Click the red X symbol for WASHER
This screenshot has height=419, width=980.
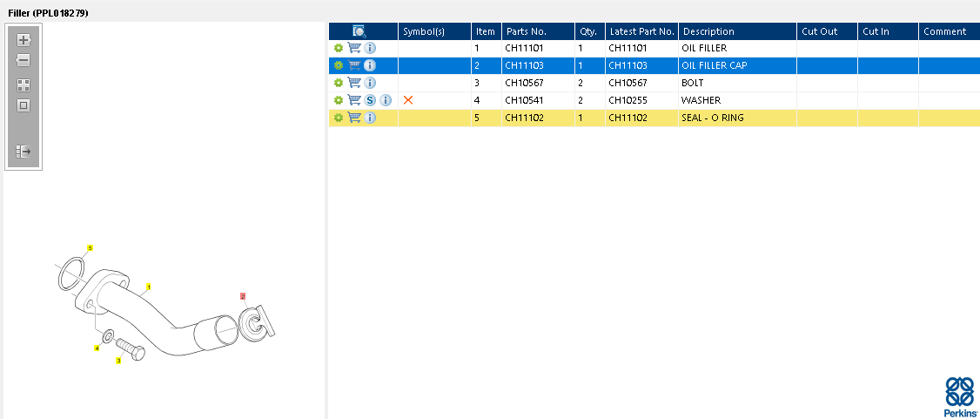coord(408,100)
